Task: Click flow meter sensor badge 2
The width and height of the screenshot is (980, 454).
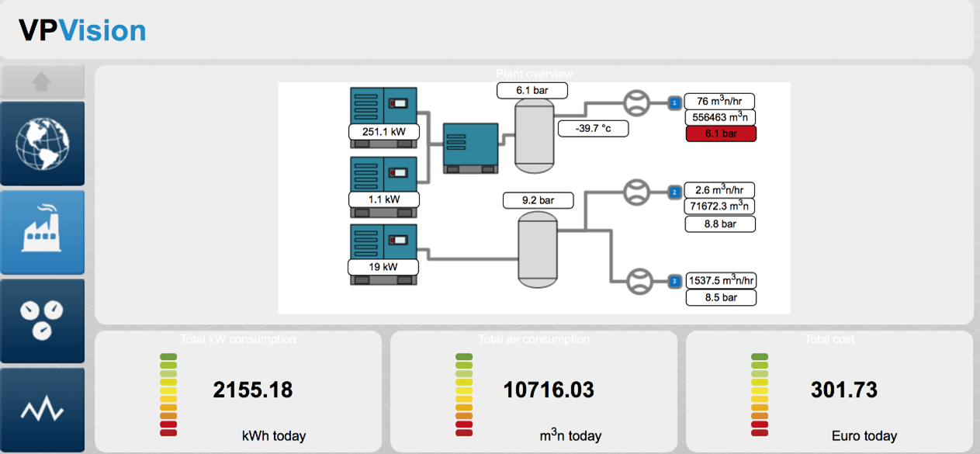Action: 674,192
